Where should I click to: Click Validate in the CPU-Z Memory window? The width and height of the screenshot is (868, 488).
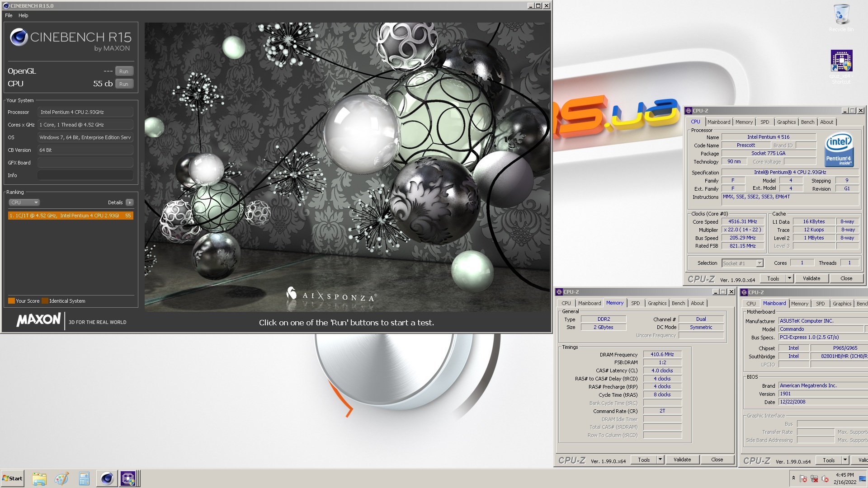(682, 460)
